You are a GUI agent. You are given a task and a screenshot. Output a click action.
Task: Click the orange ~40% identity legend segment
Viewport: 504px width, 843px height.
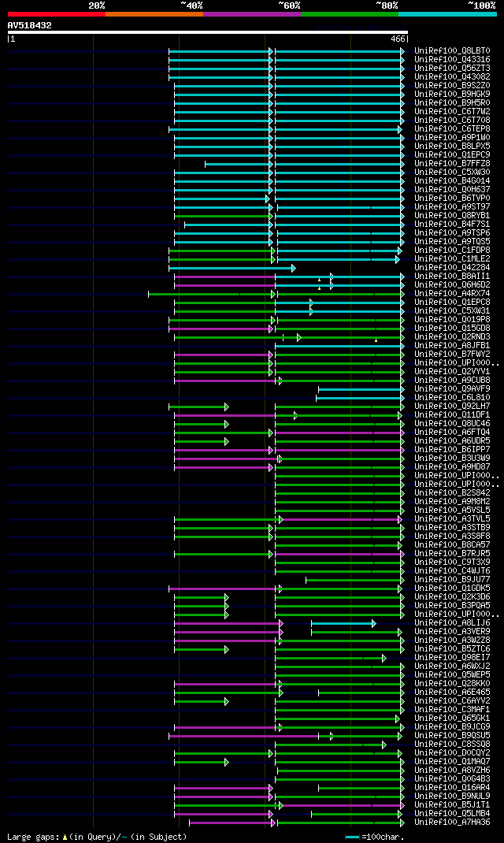click(x=154, y=13)
